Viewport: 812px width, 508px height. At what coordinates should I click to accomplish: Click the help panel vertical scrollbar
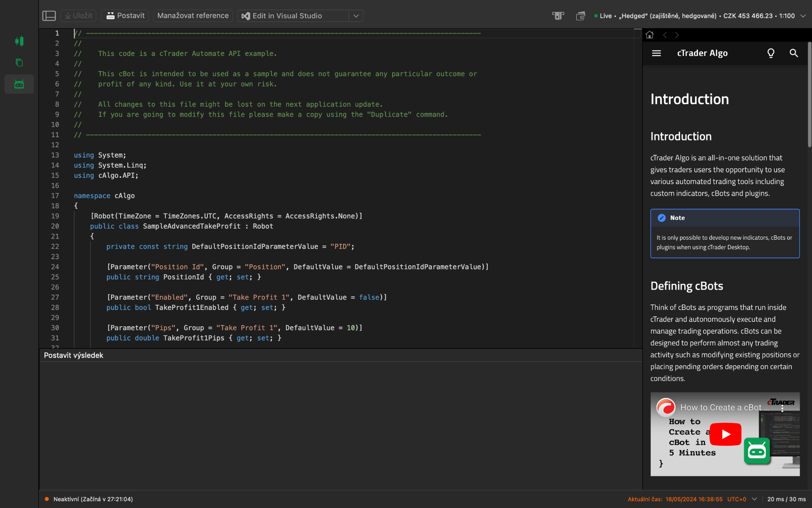[x=809, y=95]
